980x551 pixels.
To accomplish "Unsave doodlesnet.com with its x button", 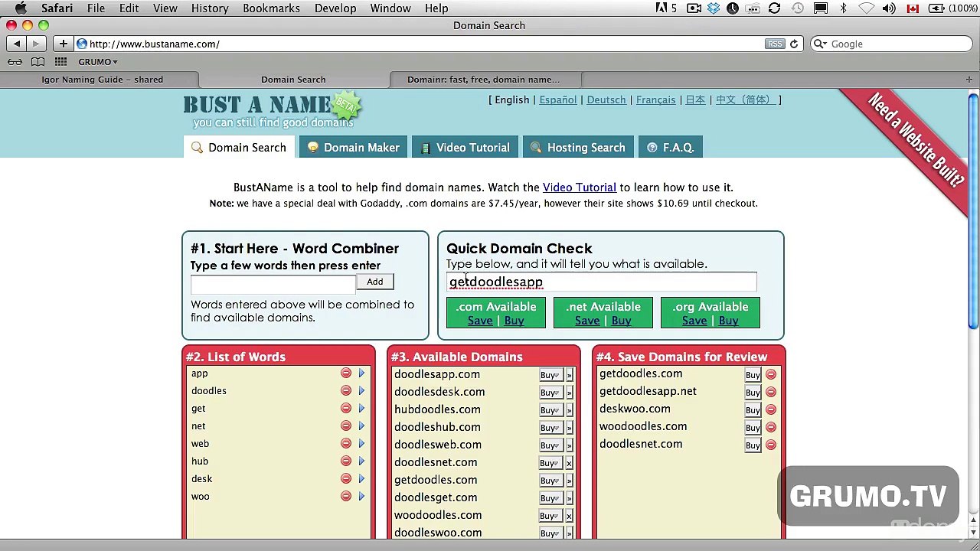I will [x=569, y=463].
